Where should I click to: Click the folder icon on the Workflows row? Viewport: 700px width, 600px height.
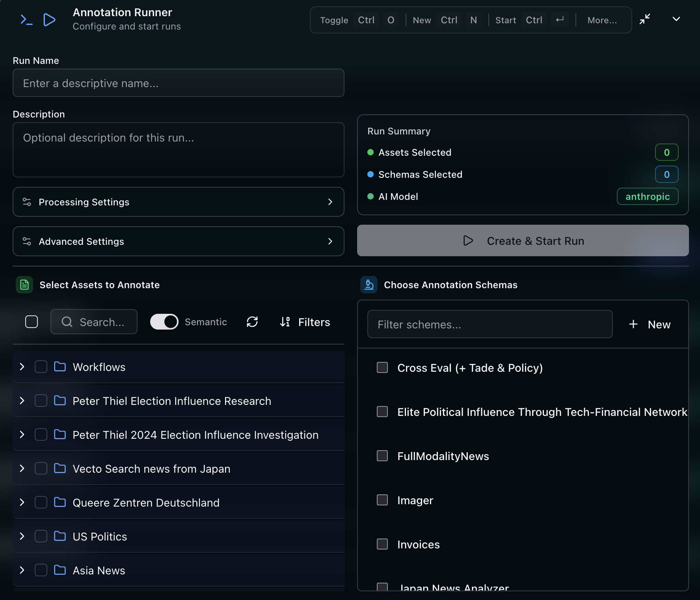60,367
